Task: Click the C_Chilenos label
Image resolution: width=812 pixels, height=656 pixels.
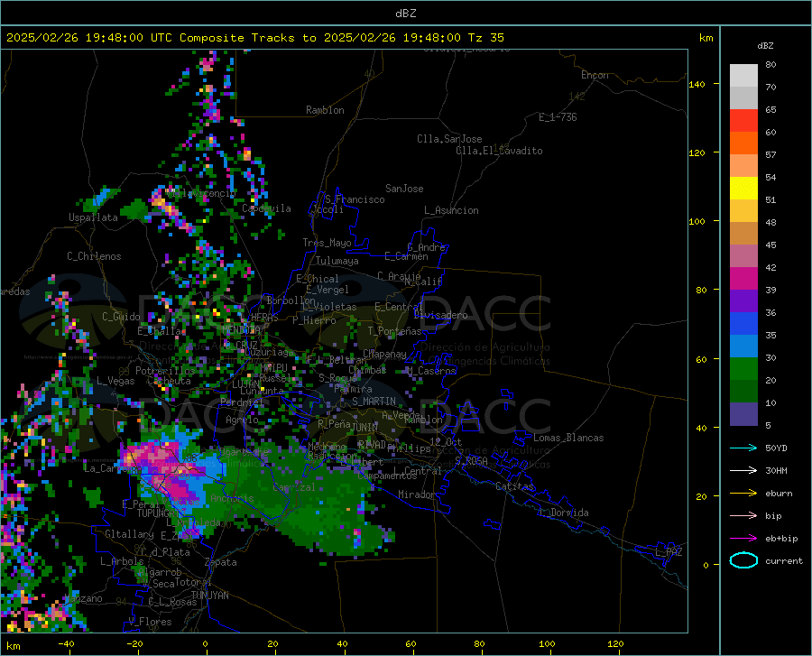Action: pos(94,256)
